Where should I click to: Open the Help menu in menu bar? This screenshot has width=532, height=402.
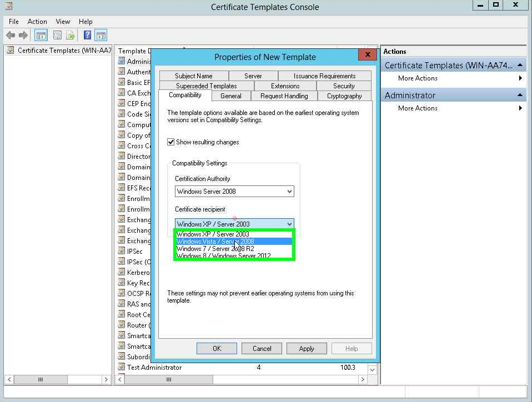(86, 21)
